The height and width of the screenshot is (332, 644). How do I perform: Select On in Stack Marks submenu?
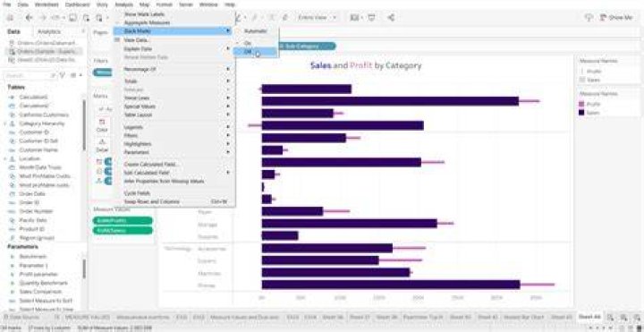tap(255, 43)
